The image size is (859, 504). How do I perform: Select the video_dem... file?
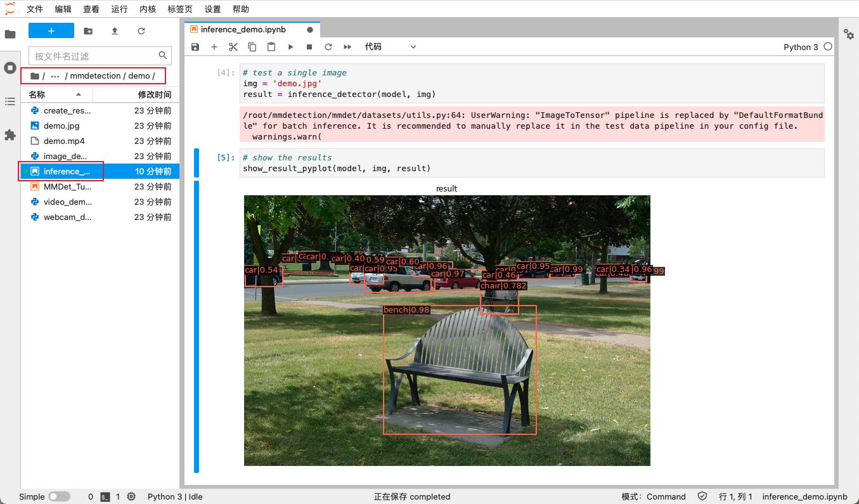(x=100, y=202)
